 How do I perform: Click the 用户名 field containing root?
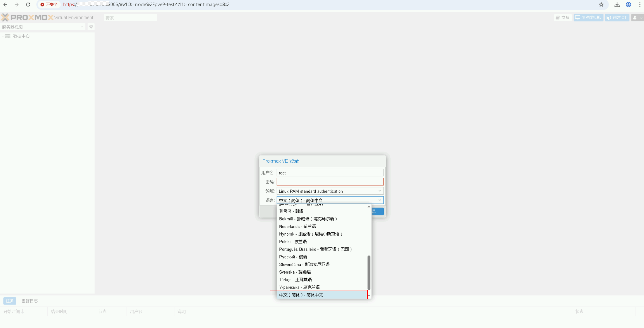coord(330,173)
